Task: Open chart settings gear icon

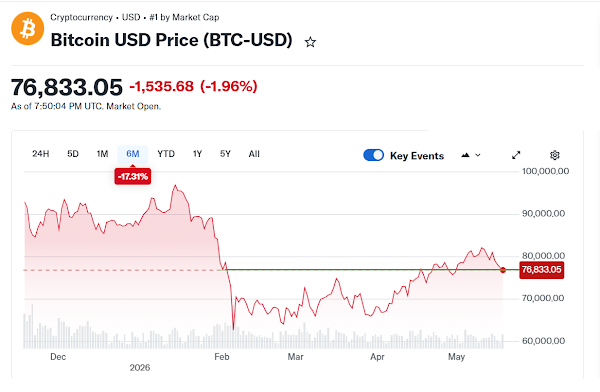Action: (x=554, y=155)
